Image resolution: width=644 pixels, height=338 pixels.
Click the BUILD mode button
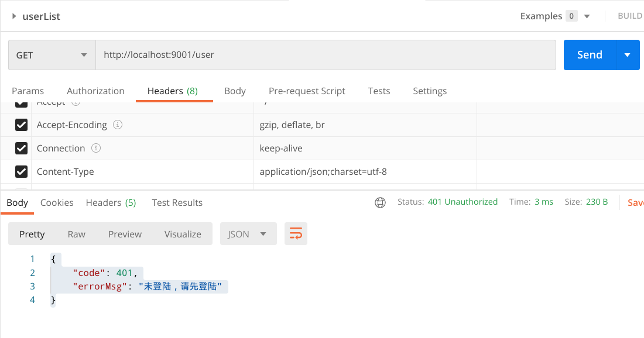(x=630, y=16)
